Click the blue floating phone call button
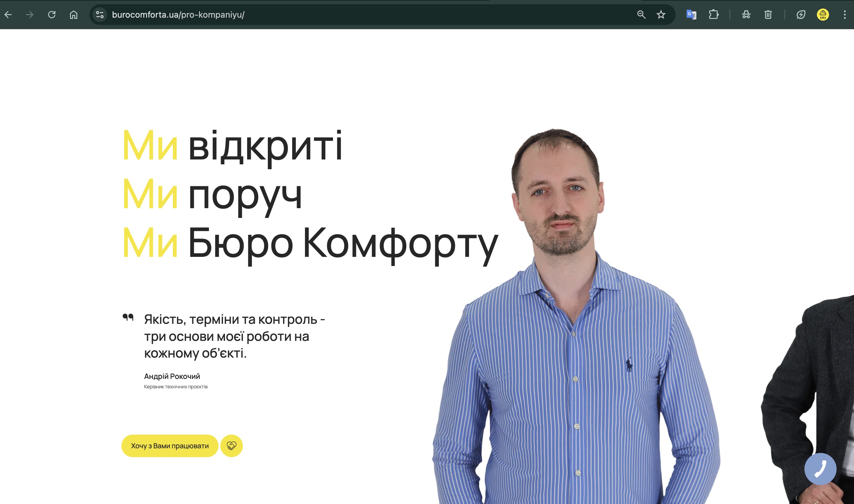Screen dimensions: 854x504 tap(820, 469)
